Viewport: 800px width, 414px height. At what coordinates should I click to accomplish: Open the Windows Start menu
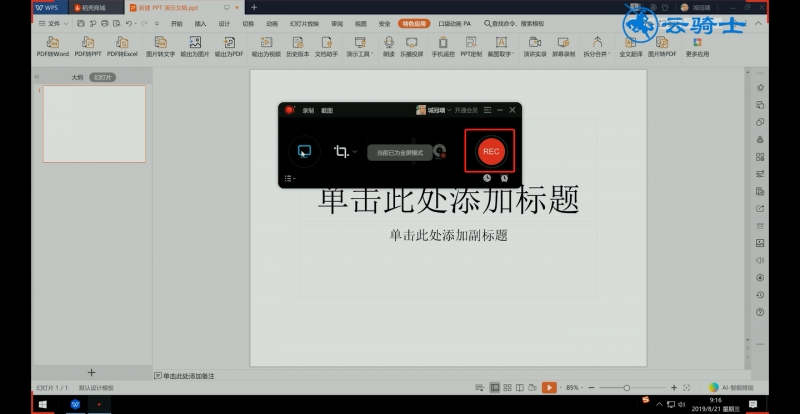43,405
